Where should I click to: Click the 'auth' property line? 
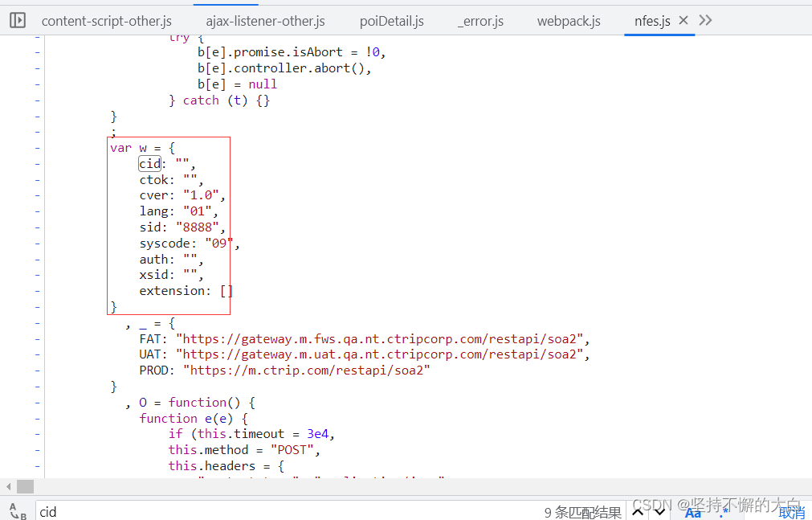171,260
